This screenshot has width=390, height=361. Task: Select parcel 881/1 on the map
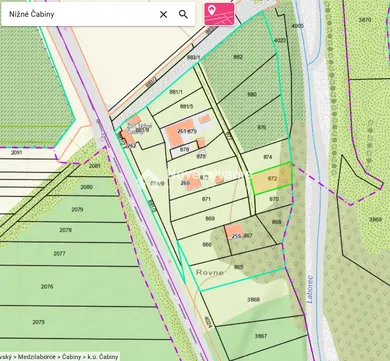point(176,92)
